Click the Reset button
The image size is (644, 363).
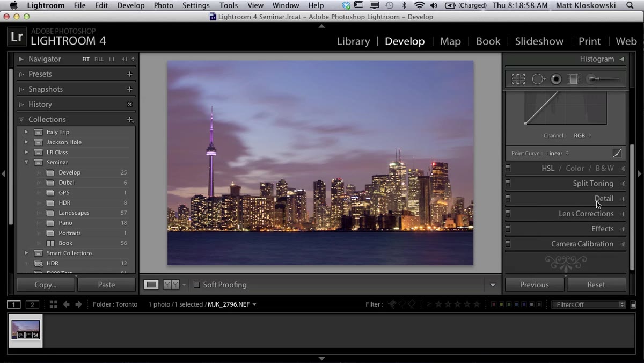(596, 285)
